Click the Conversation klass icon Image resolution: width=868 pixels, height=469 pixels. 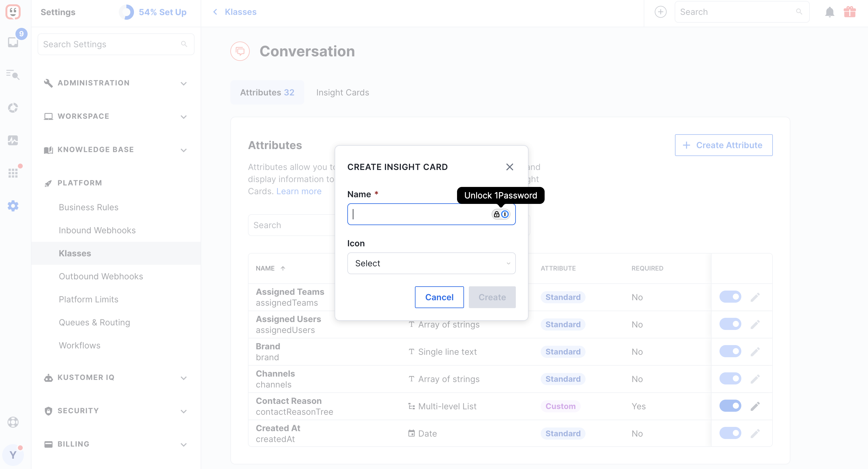click(240, 51)
